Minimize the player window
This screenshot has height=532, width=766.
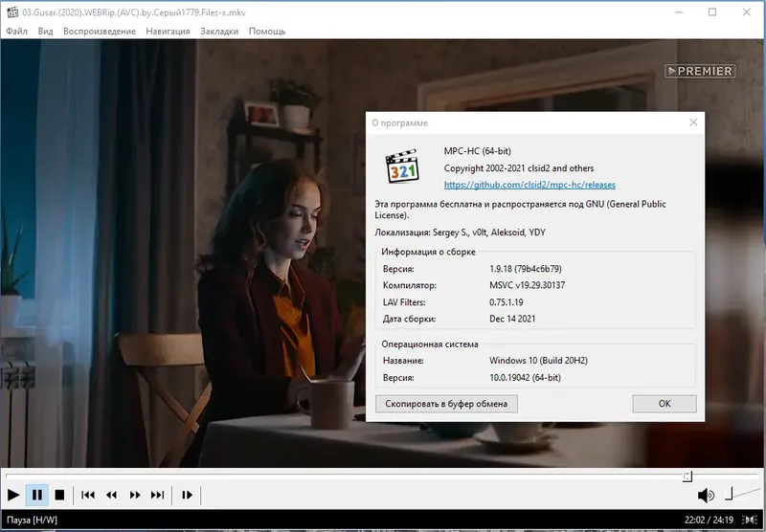click(x=679, y=12)
